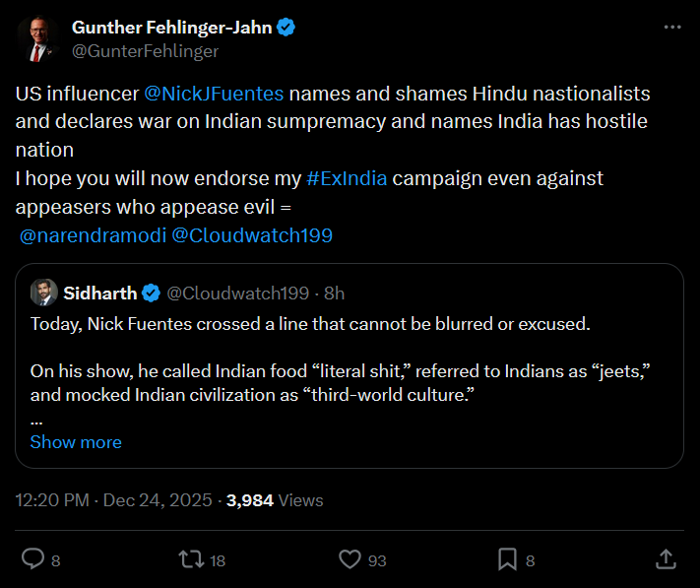This screenshot has height=588, width=700.
Task: Click Sidharth's verified badge in quoted tweet
Action: tap(152, 293)
